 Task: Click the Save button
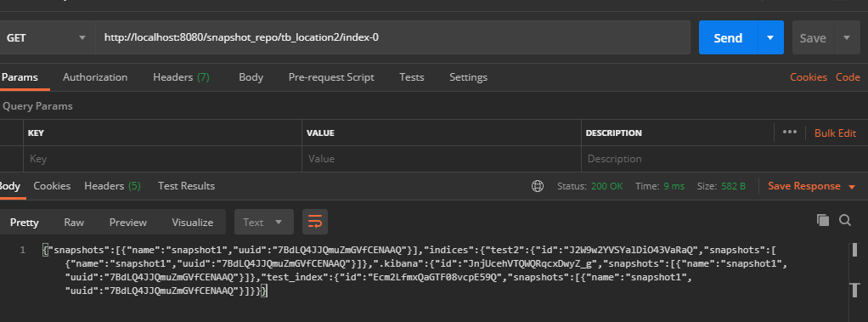click(813, 37)
